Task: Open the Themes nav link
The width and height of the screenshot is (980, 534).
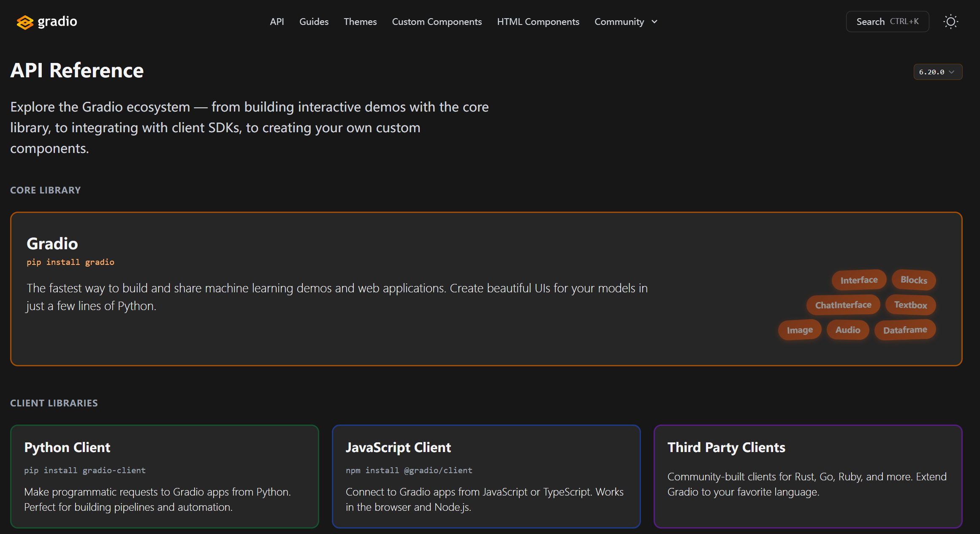Action: pyautogui.click(x=360, y=22)
